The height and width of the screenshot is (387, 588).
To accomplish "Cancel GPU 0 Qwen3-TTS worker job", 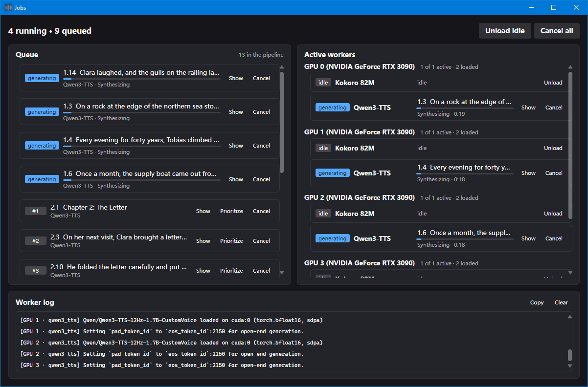I will (554, 107).
